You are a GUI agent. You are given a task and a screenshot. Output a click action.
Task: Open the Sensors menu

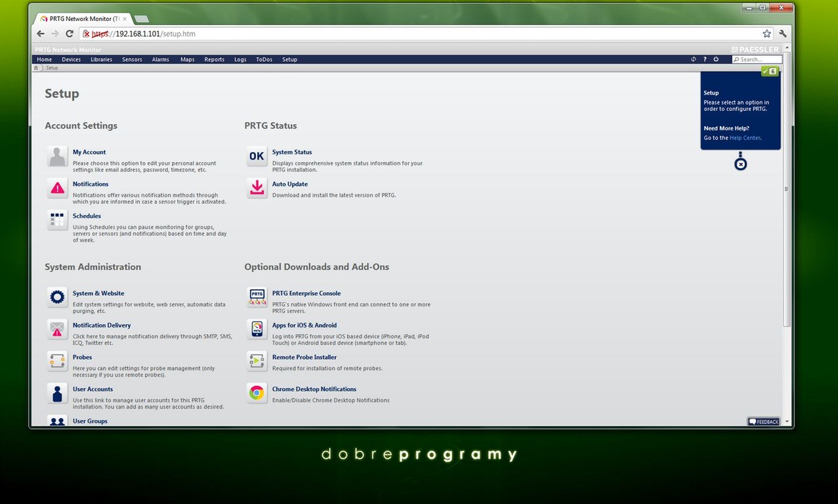132,59
